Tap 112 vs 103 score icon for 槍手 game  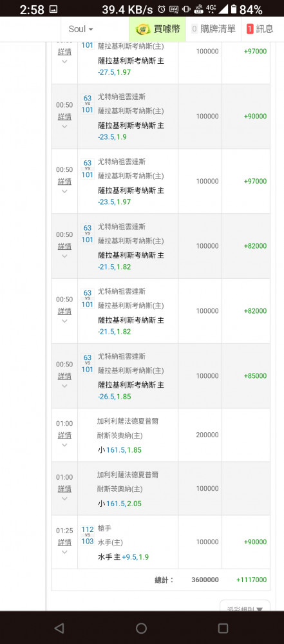[x=88, y=535]
